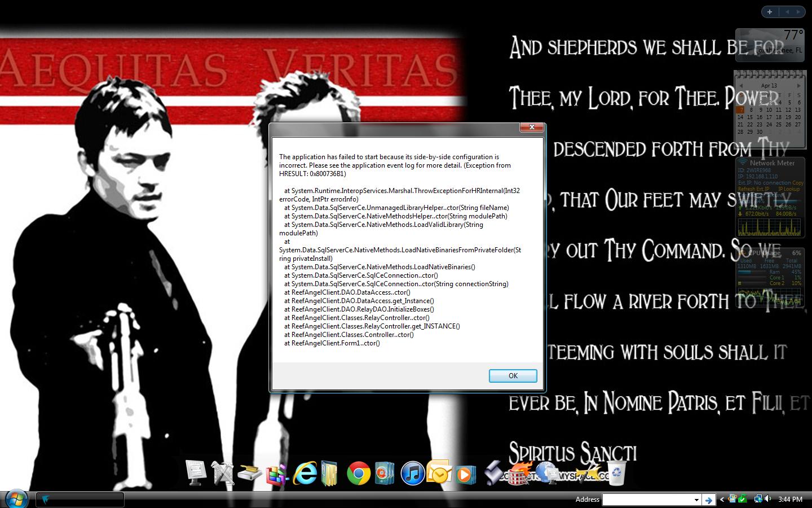Click IP Lookup in Network Meter
The height and width of the screenshot is (508, 812).
(x=789, y=189)
